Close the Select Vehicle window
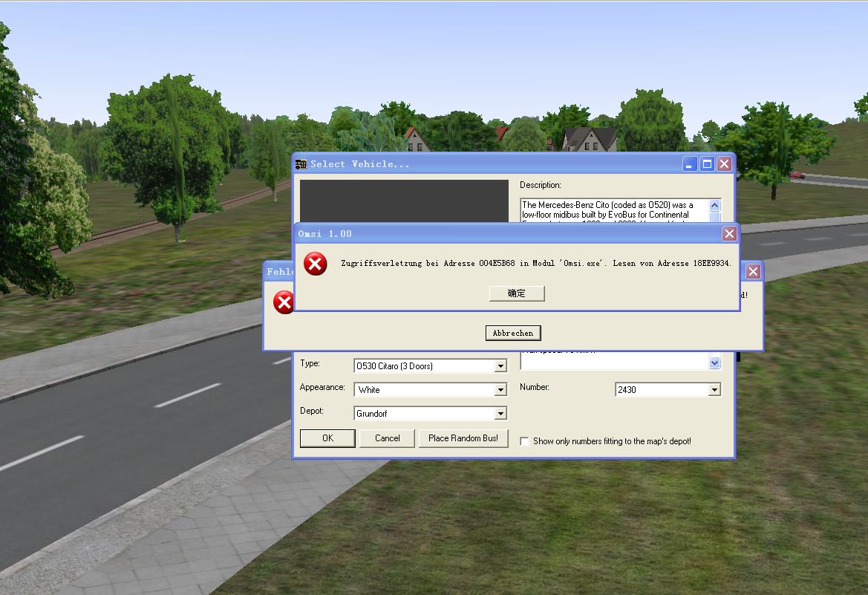 (x=724, y=164)
